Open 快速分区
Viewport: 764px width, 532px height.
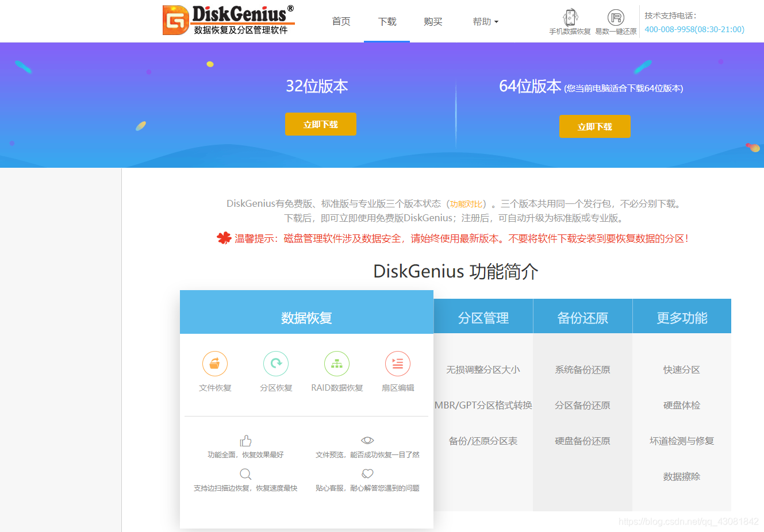[x=682, y=369]
